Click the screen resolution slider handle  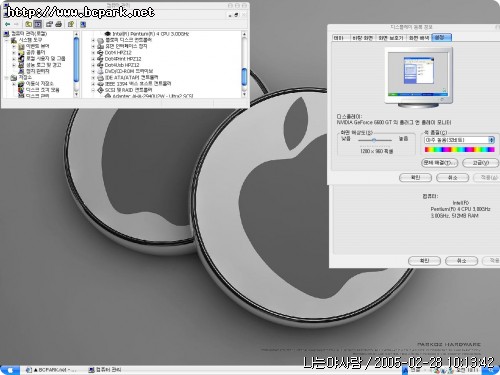[x=374, y=141]
